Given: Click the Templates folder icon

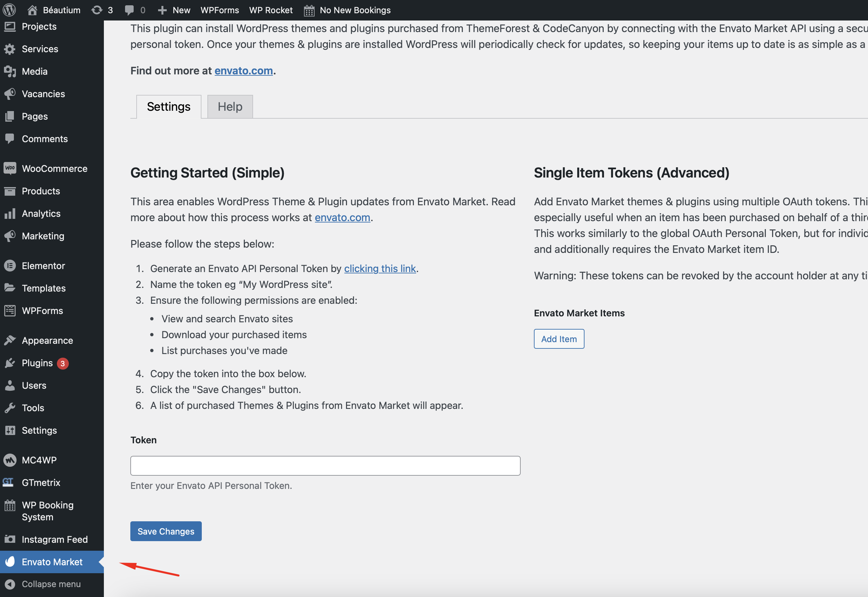Looking at the screenshot, I should (10, 288).
